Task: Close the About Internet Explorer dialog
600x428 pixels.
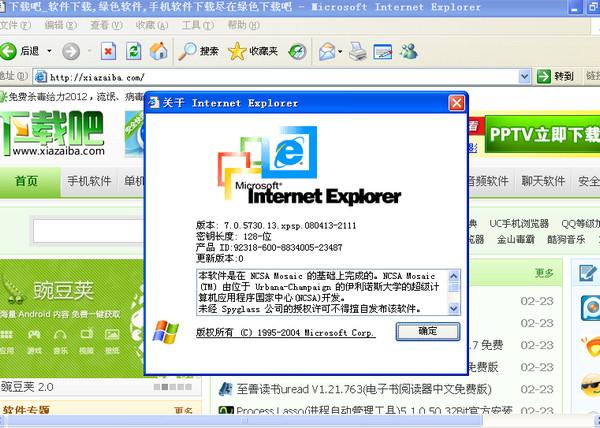Action: tap(456, 103)
